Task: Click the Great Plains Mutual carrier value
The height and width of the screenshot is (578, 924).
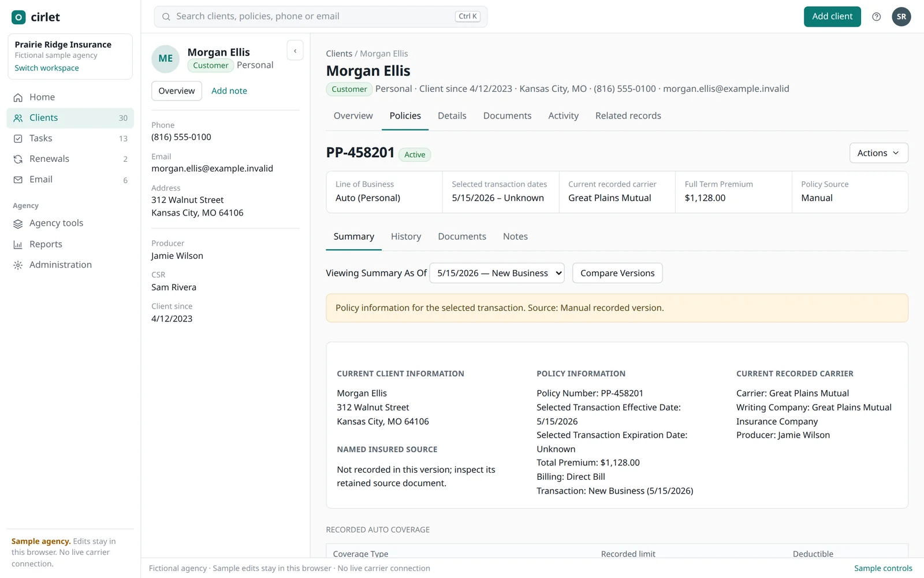Action: click(609, 198)
